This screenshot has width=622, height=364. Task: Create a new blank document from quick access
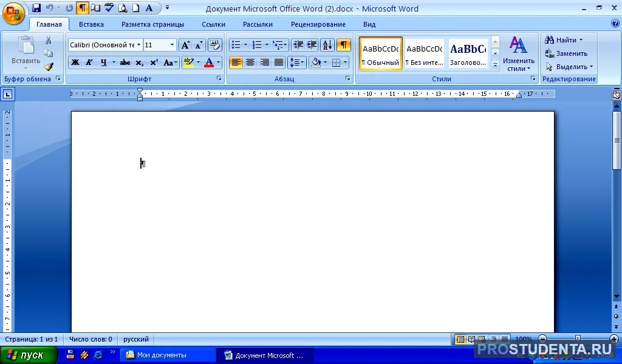tap(135, 8)
